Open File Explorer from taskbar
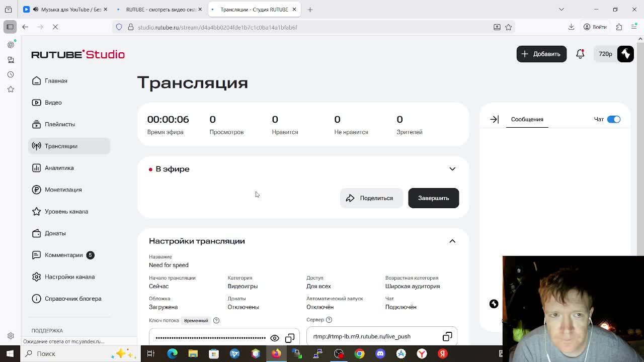 (x=193, y=353)
